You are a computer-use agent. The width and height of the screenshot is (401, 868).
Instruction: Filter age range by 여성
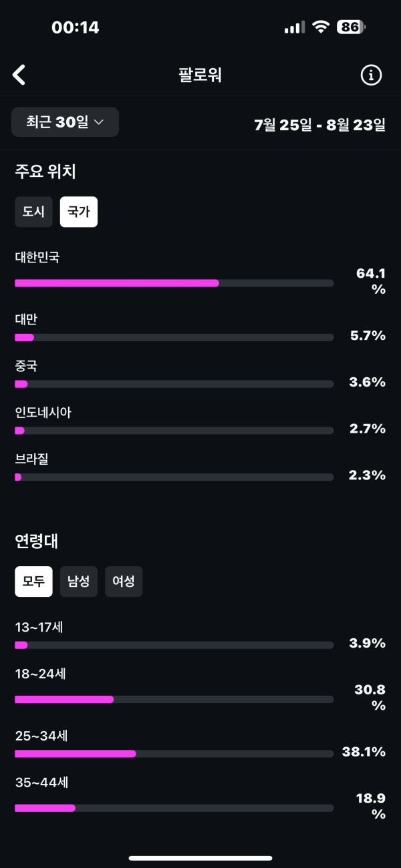click(x=124, y=582)
